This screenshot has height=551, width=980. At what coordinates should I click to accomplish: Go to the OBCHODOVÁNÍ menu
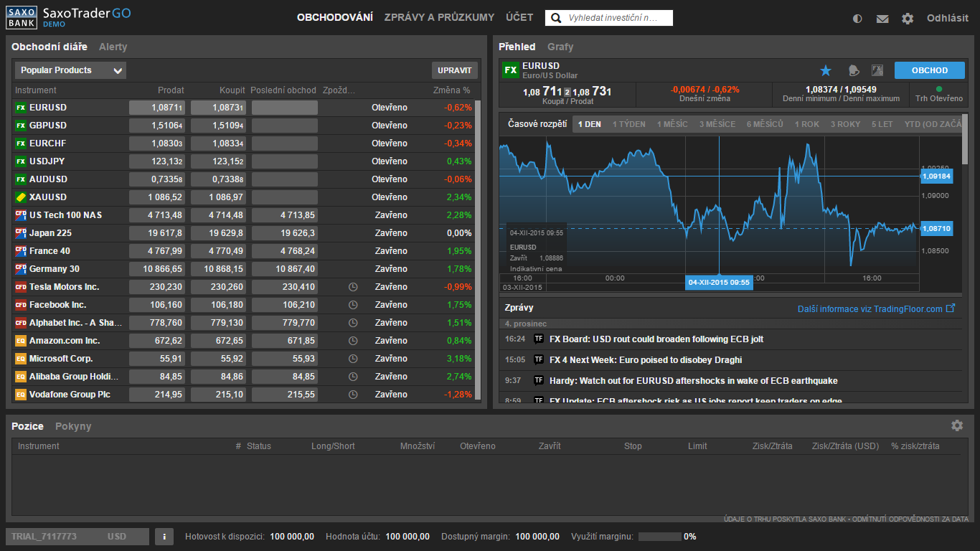(x=335, y=18)
